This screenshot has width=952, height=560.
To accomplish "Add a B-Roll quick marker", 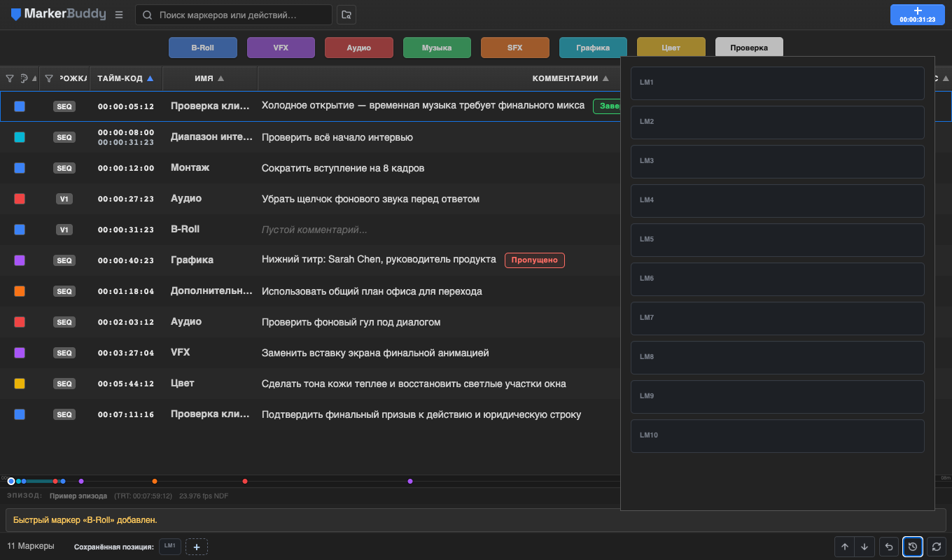I will coord(203,48).
